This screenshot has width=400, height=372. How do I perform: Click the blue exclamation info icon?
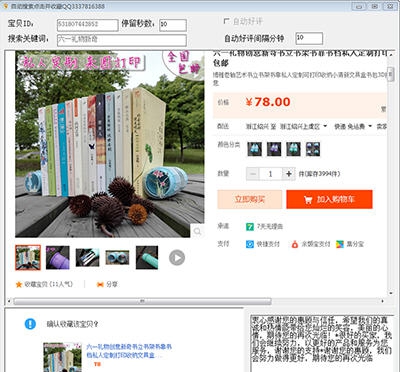tap(30, 324)
